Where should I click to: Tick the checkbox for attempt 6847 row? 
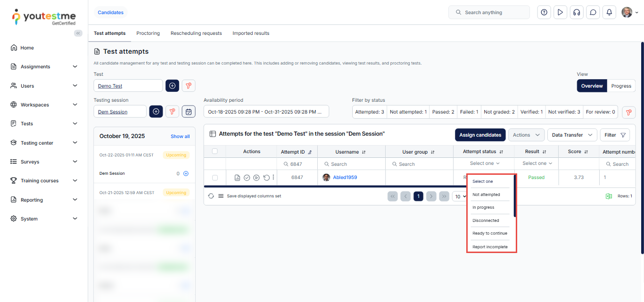pos(215,178)
